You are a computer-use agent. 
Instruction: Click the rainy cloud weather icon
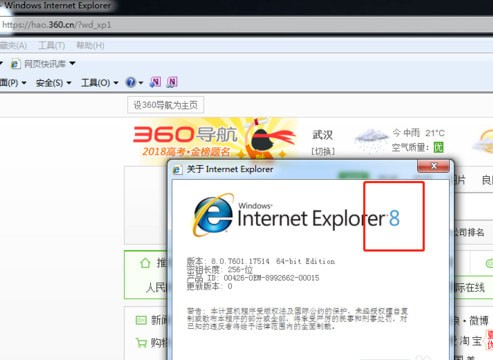tap(371, 139)
